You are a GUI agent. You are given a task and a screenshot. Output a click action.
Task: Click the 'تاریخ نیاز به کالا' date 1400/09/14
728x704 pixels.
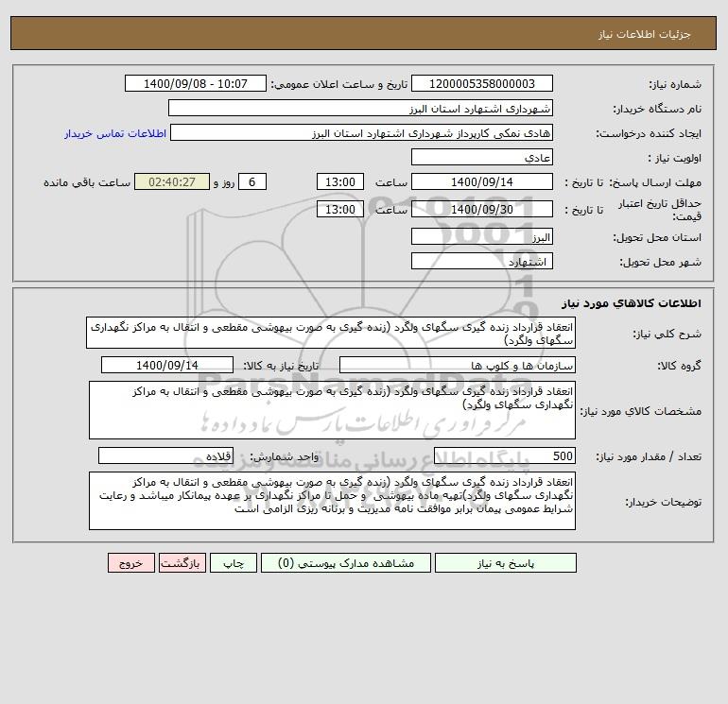point(167,365)
